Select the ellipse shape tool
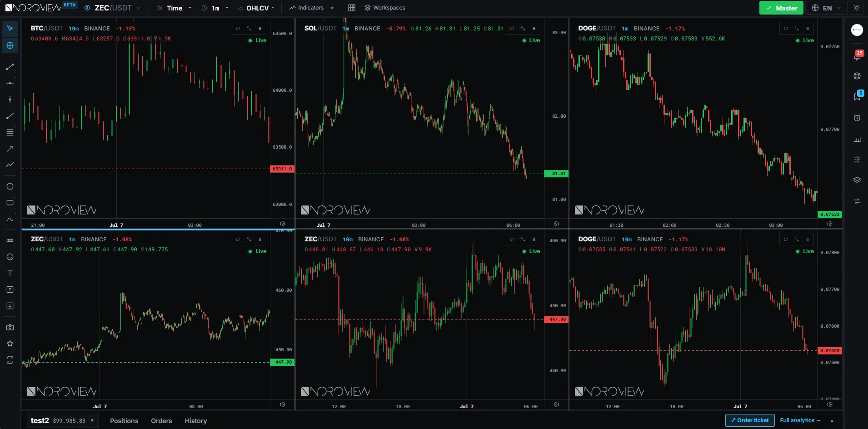This screenshot has height=429, width=868. pos(10,186)
